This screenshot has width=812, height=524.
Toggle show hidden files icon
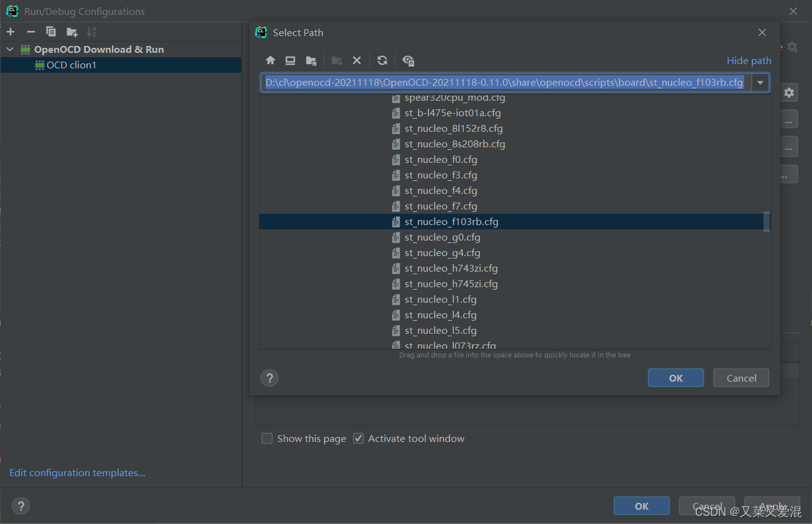pyautogui.click(x=408, y=60)
